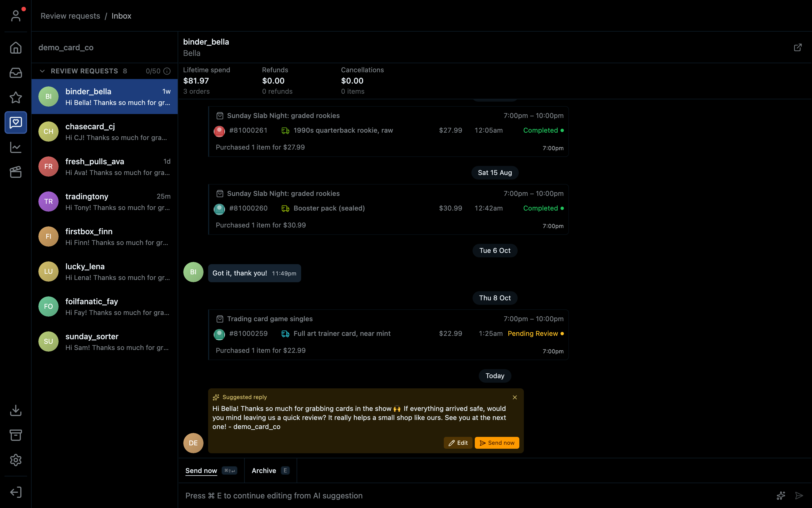Open binder_bella profile in external window
Image resolution: width=812 pixels, height=508 pixels.
pos(798,47)
